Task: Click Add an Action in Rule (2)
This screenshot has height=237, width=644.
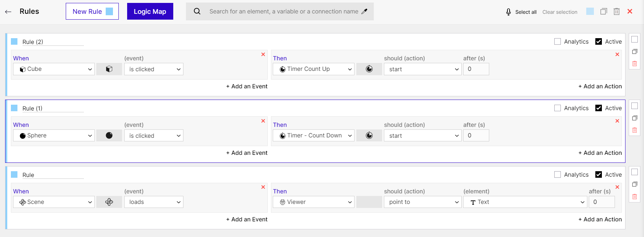Action: click(x=600, y=86)
